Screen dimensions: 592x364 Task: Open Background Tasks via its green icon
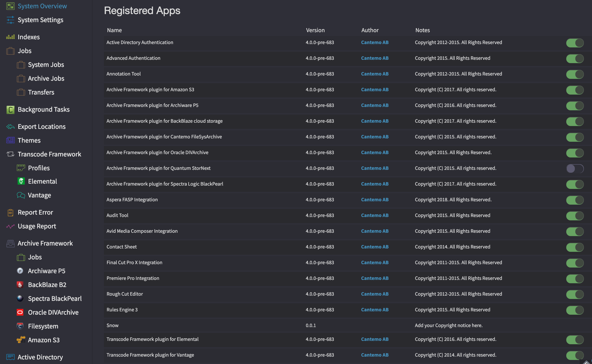click(x=10, y=110)
